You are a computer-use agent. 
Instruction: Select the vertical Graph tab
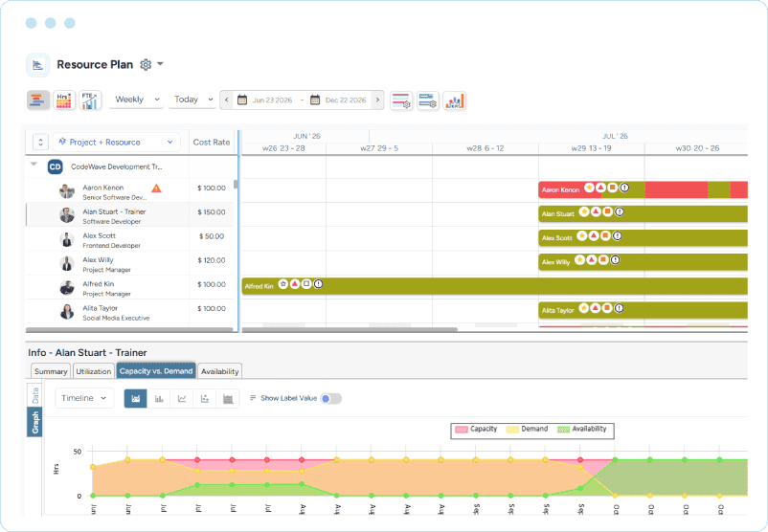[x=34, y=422]
